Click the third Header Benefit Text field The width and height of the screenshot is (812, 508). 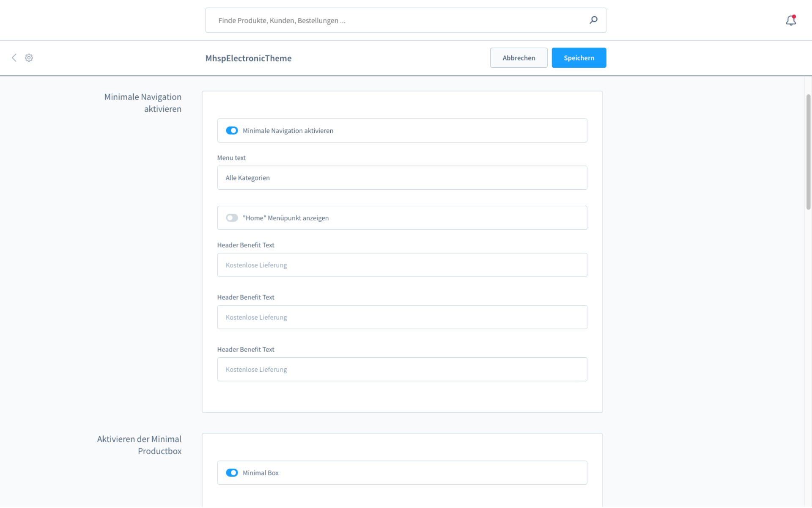(x=402, y=369)
